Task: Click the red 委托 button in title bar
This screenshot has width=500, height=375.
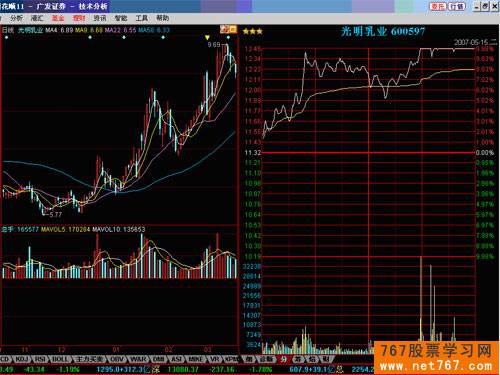Action: [x=438, y=6]
